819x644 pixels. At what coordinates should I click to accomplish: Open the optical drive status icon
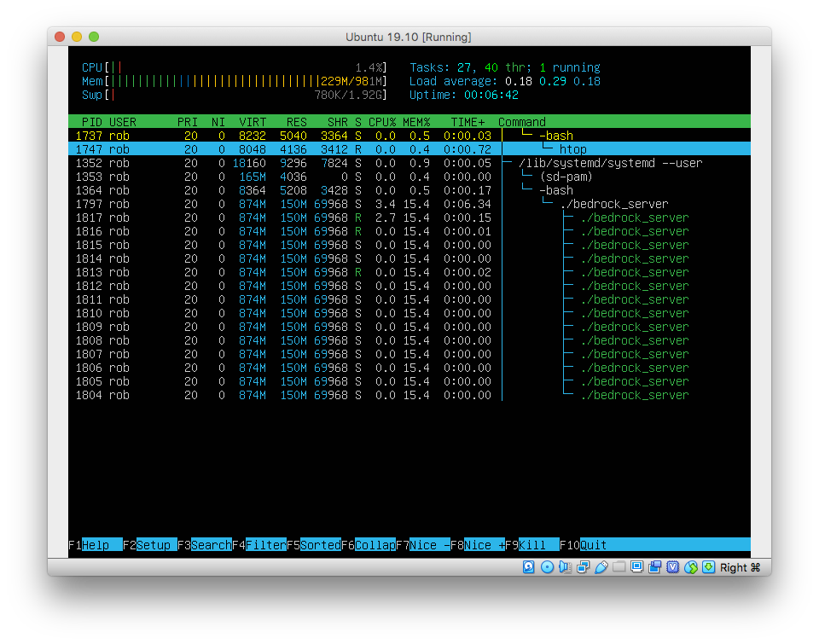click(x=548, y=567)
